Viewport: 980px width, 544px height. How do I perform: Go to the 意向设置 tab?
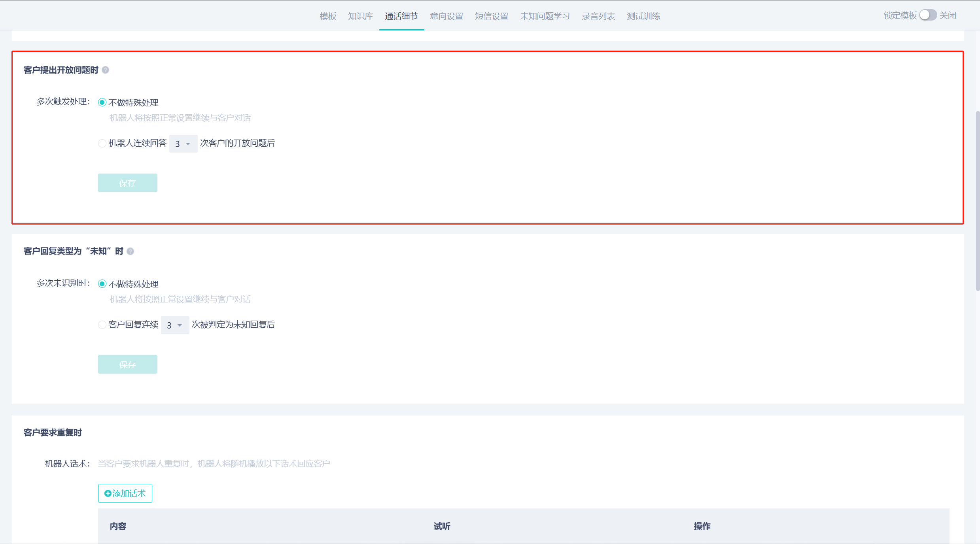(x=446, y=16)
